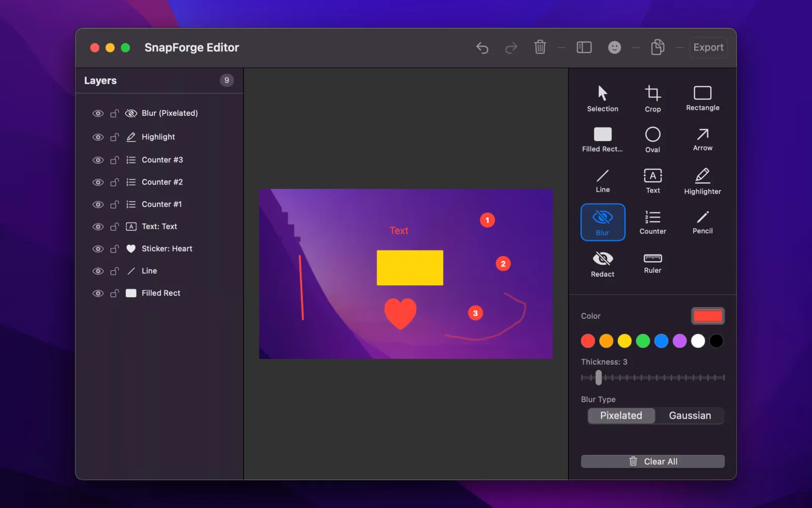Pick the white color swatch
The image size is (812, 508).
(698, 341)
